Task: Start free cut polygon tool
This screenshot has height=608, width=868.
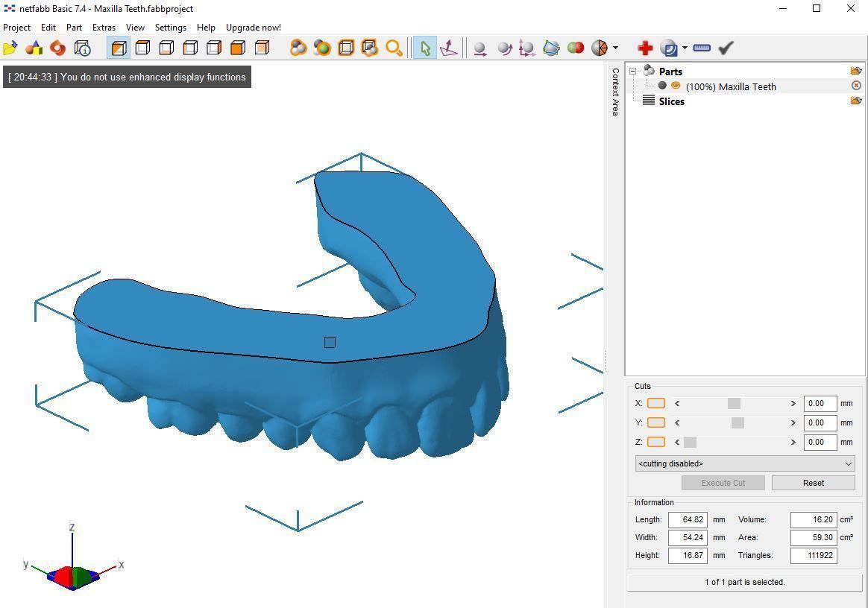Action: pyautogui.click(x=551, y=48)
